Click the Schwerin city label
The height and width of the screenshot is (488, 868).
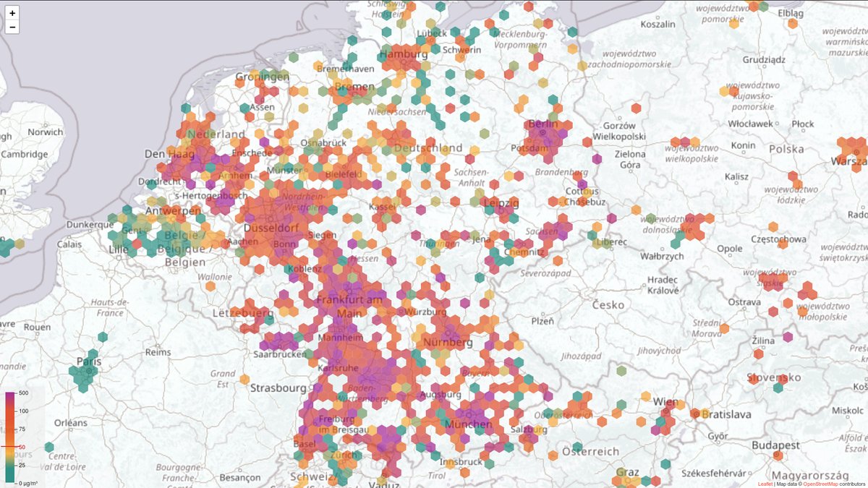tap(462, 50)
